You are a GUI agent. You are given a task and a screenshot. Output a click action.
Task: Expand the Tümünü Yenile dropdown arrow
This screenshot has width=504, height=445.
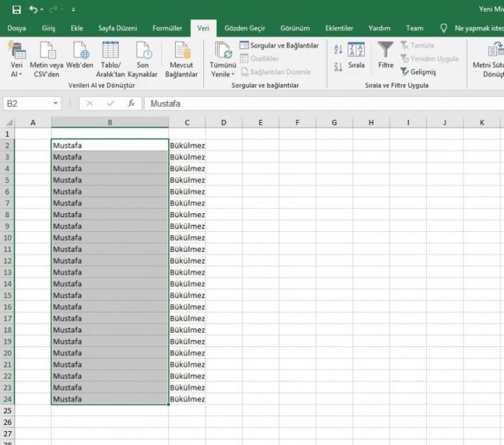tap(233, 74)
